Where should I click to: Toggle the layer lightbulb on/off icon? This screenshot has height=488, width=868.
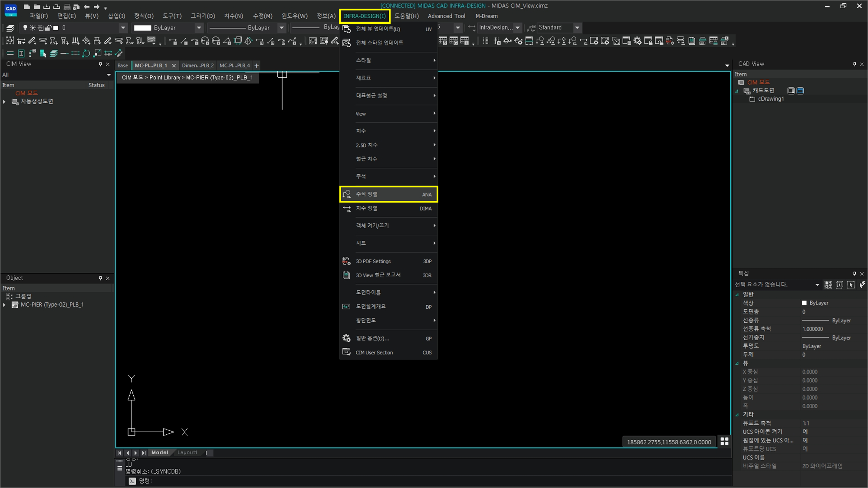25,28
